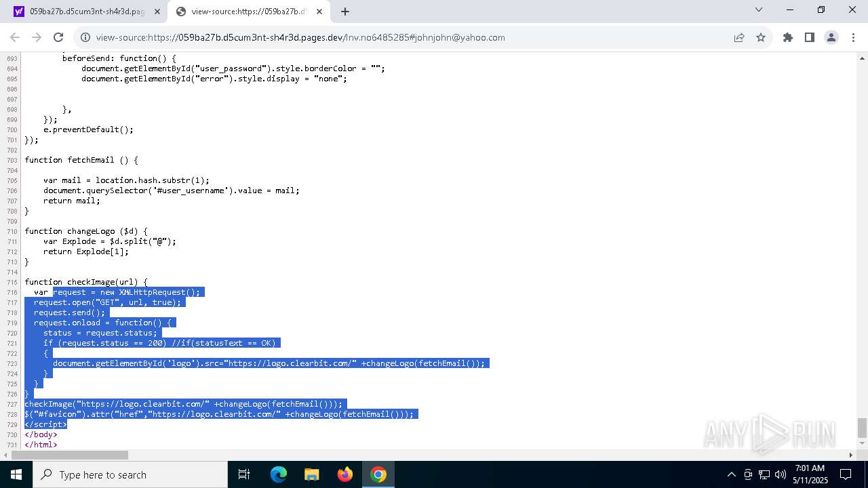The image size is (868, 488).
Task: Click the "request.open("GET", url, true);" line
Action: 108,302
